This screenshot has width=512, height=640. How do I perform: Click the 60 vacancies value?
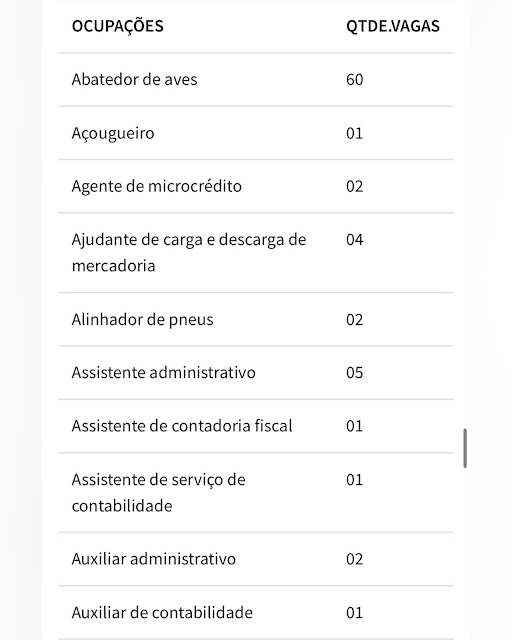click(354, 80)
